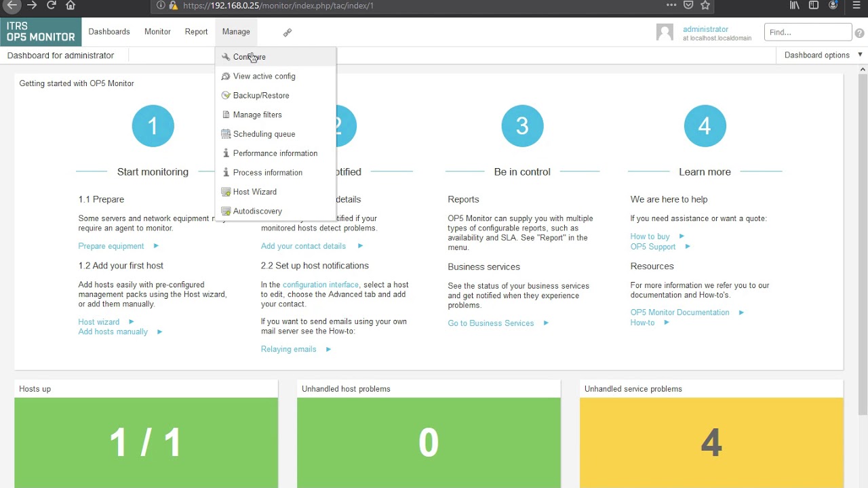Click the '1.1 Prepare' heading
This screenshot has width=868, height=488.
click(101, 199)
